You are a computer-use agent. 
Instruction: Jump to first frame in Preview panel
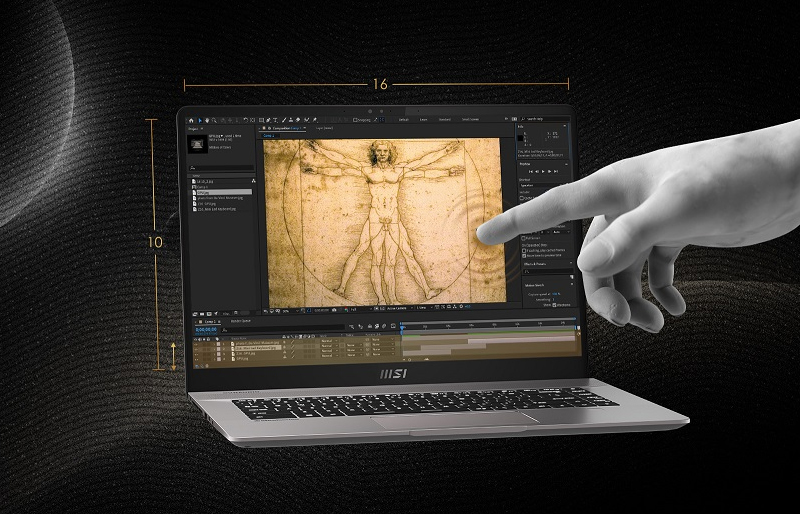529,171
